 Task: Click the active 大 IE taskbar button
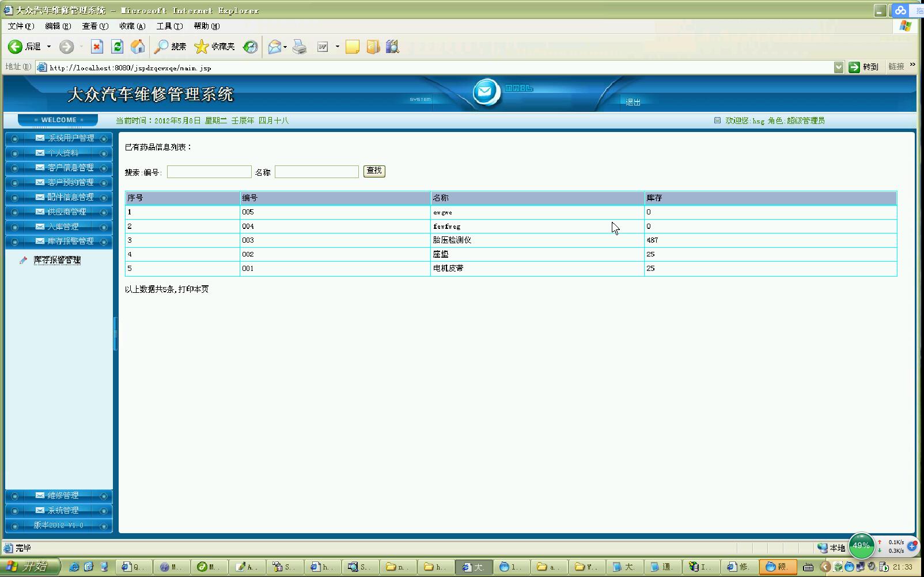coord(474,567)
